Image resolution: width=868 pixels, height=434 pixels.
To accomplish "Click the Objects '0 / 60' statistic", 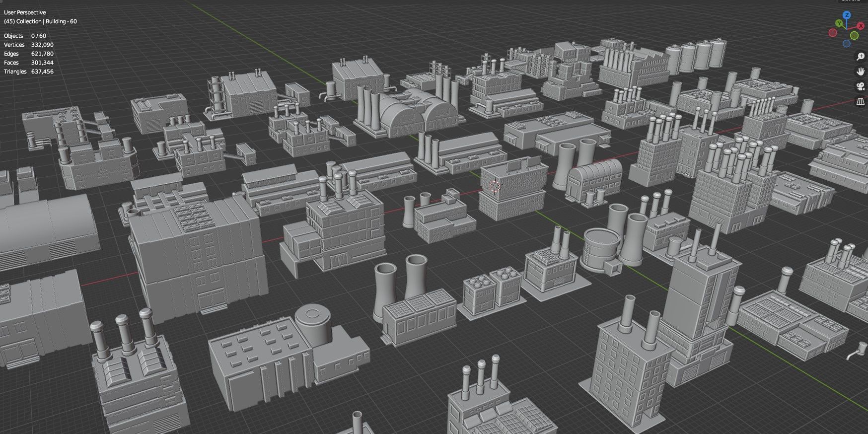I will click(39, 36).
